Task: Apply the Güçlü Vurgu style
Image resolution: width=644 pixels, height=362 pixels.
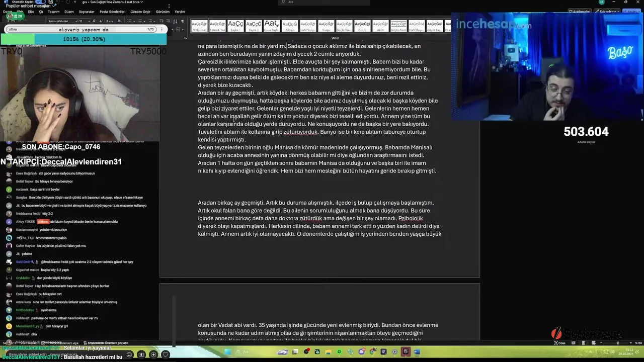Action: [344, 26]
